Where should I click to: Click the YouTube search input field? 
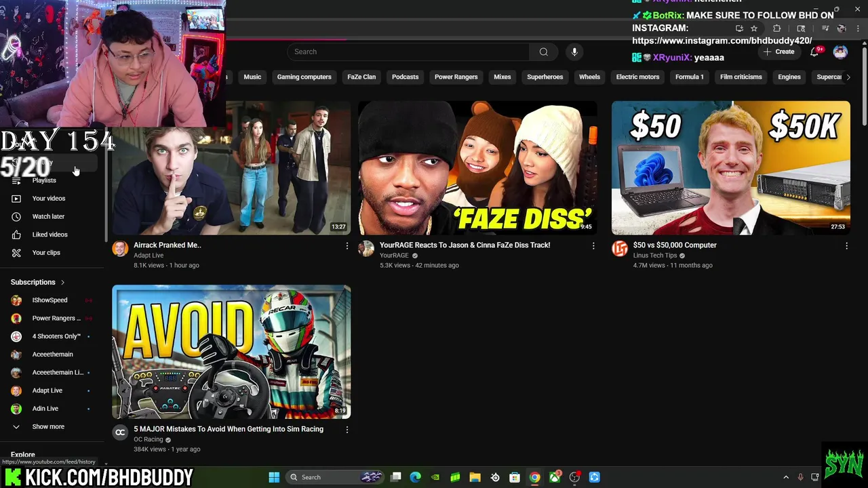pyautogui.click(x=408, y=52)
